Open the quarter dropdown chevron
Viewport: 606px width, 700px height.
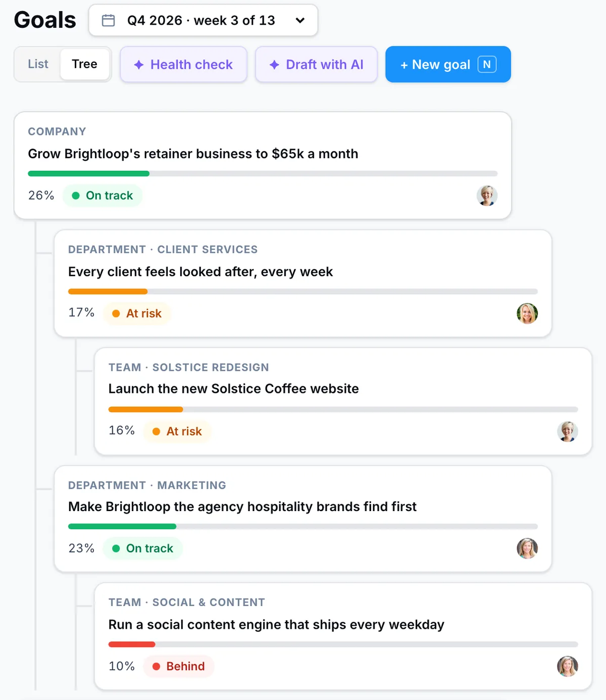(x=300, y=20)
